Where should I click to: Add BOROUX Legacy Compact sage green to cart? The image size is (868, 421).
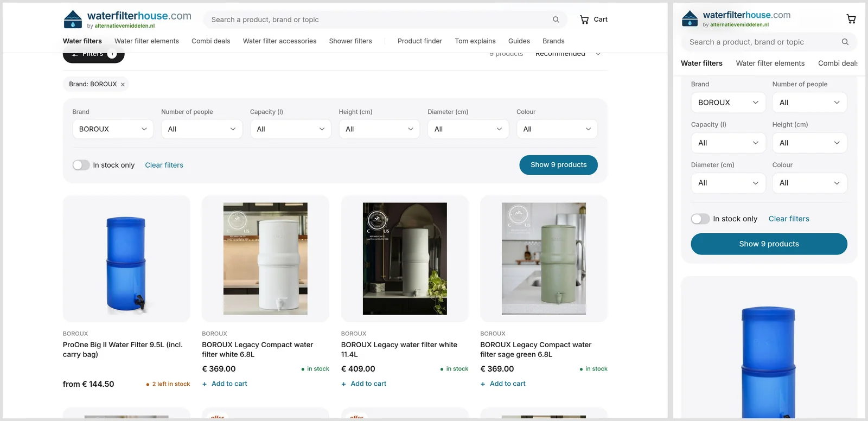pos(503,384)
